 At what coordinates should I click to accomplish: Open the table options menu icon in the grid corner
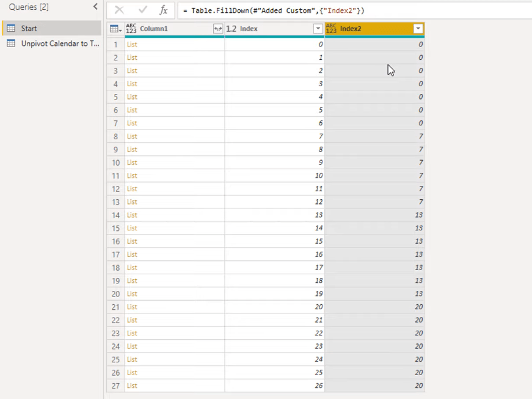115,29
